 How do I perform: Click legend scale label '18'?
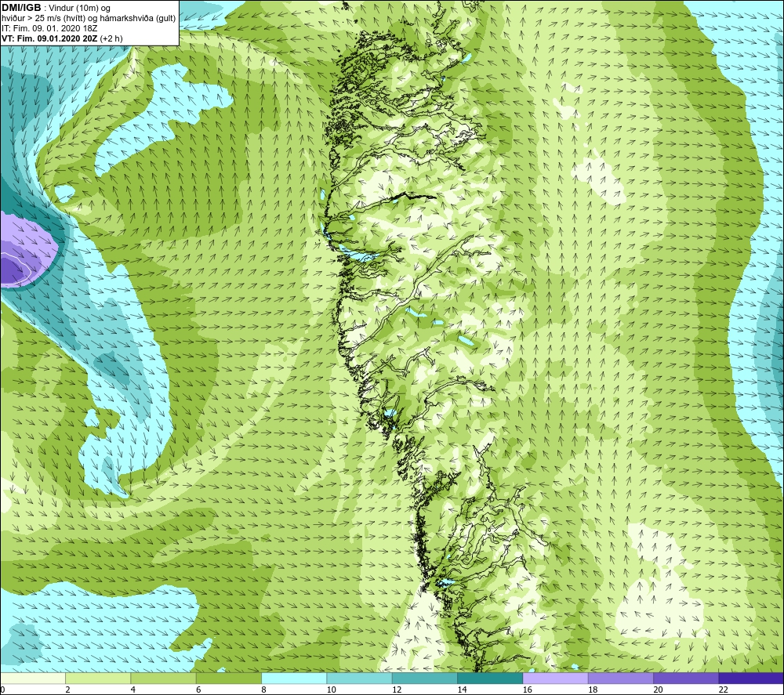click(593, 690)
